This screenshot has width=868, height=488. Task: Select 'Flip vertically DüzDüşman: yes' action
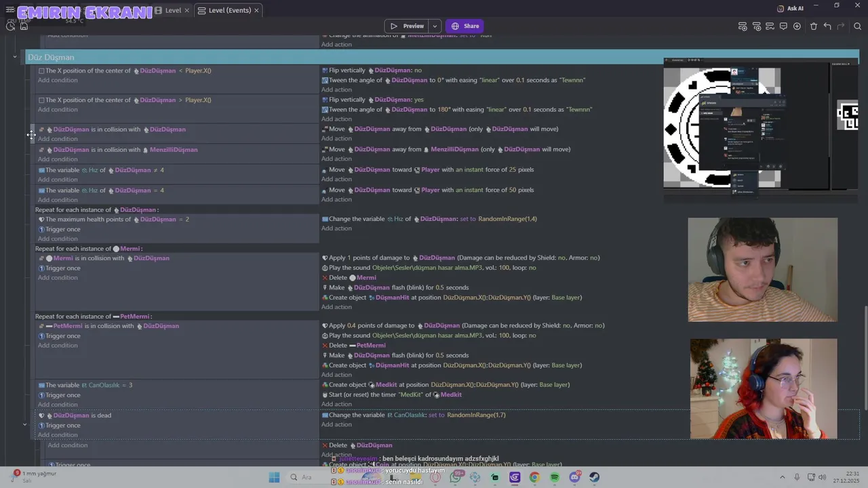373,100
